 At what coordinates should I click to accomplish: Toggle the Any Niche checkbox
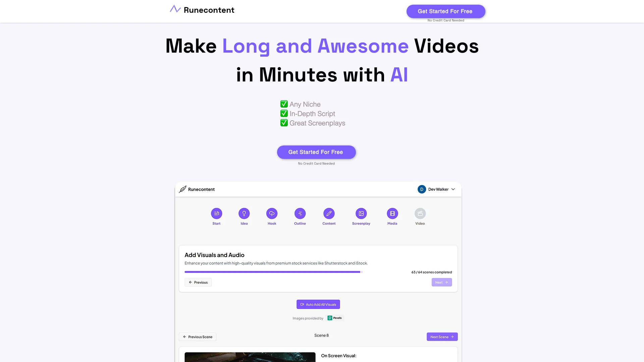(283, 104)
